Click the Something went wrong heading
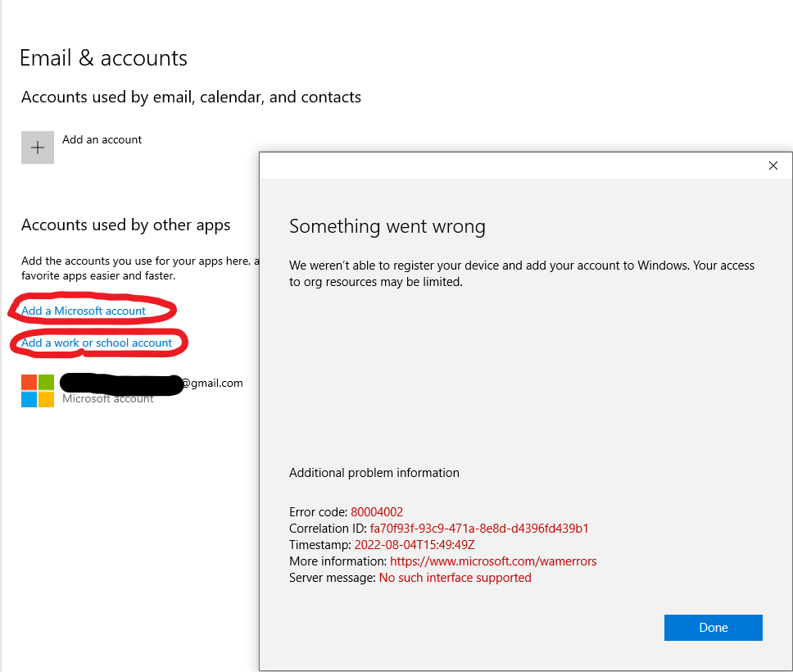The width and height of the screenshot is (793, 672). 387,226
